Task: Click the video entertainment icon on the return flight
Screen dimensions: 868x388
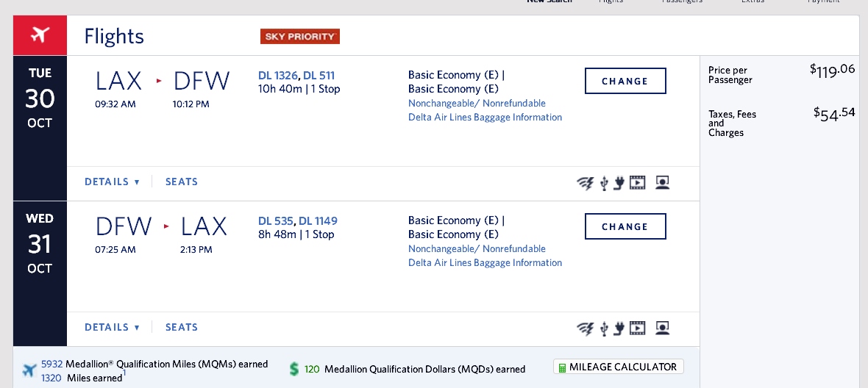Action: click(x=637, y=328)
